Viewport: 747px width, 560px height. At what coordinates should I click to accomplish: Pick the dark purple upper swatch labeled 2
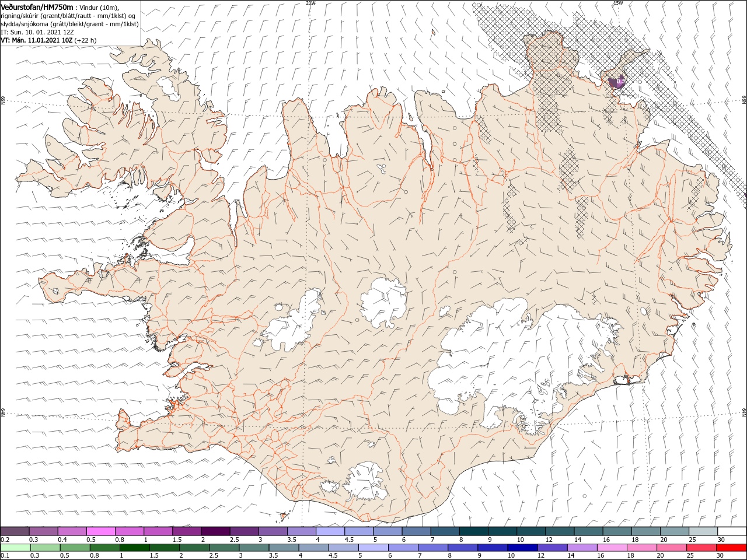pos(215,531)
